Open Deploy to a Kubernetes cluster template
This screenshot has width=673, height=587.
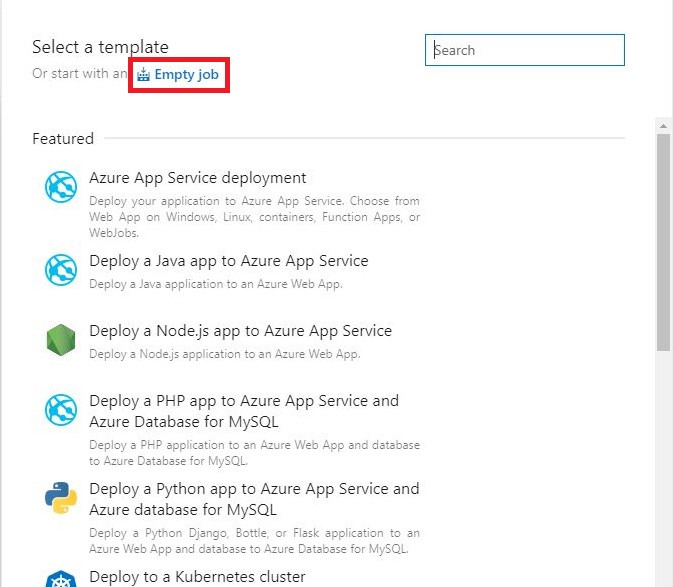[x=197, y=576]
